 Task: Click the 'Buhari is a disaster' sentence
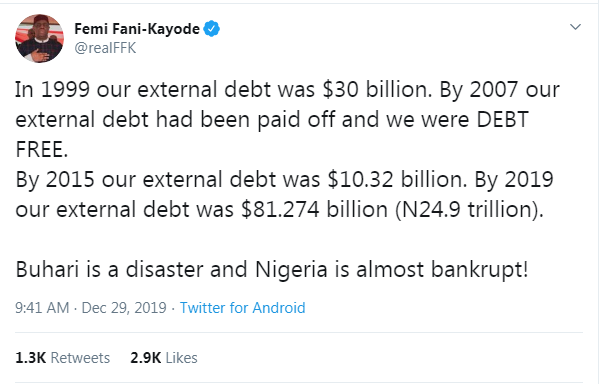[x=272, y=269]
